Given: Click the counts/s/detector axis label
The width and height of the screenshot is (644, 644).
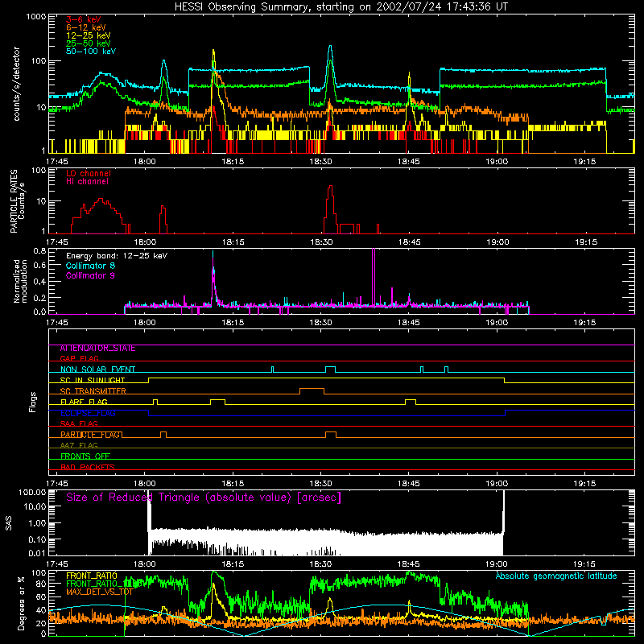Looking at the screenshot, I should 17,84.
